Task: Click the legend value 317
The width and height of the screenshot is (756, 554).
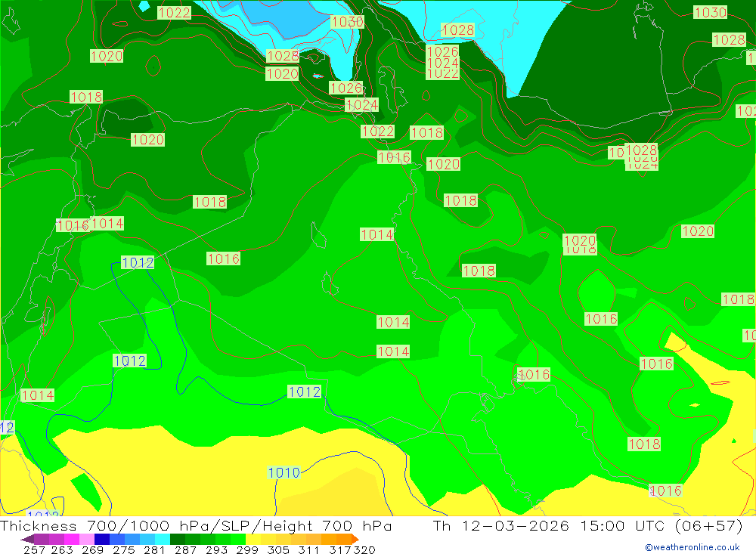Action: (x=340, y=549)
